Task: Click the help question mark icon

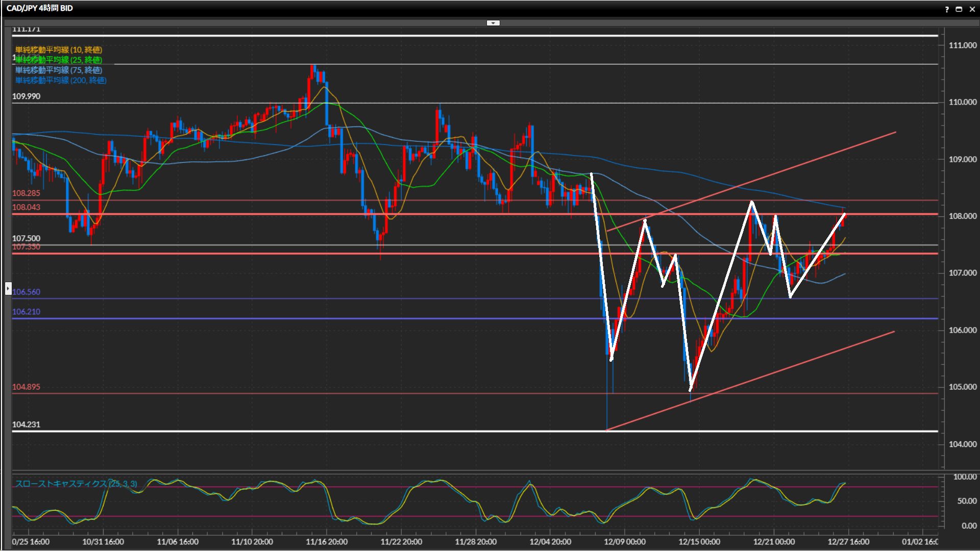Action: [x=947, y=9]
